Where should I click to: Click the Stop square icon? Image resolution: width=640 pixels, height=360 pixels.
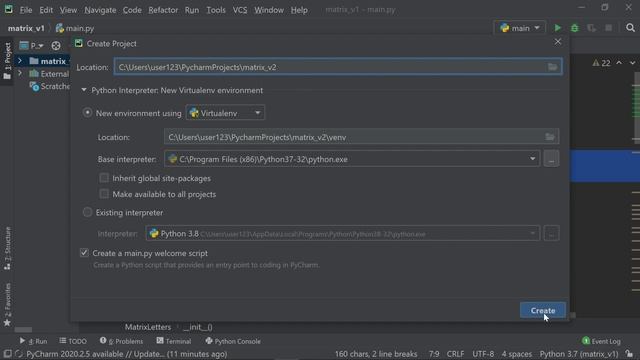608,28
